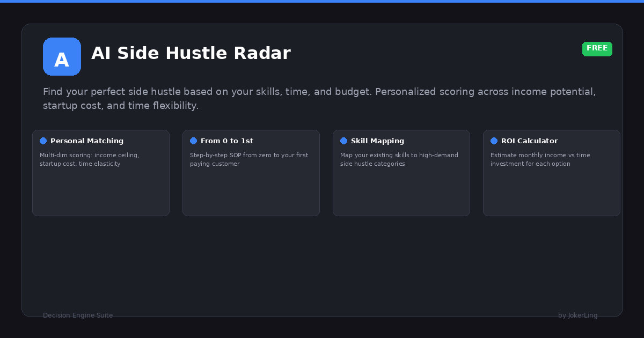This screenshot has height=338, width=644.
Task: Click the Decision Engine Suite footer text
Action: 78,315
